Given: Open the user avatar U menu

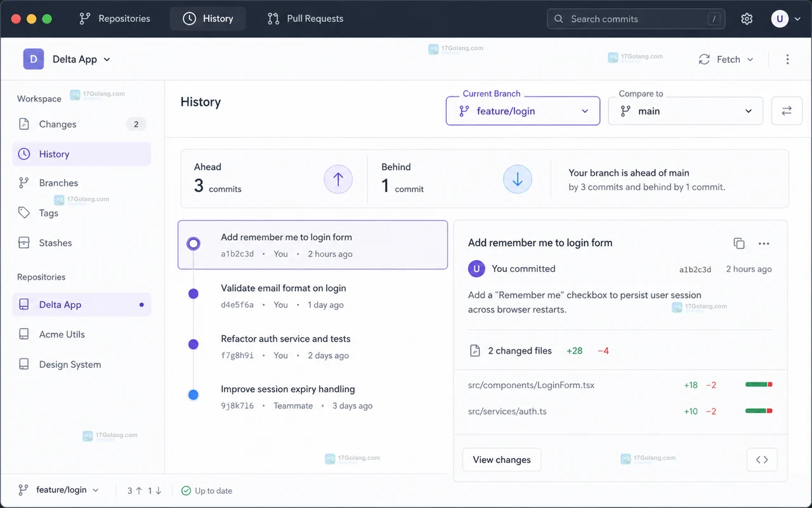Looking at the screenshot, I should coord(780,19).
